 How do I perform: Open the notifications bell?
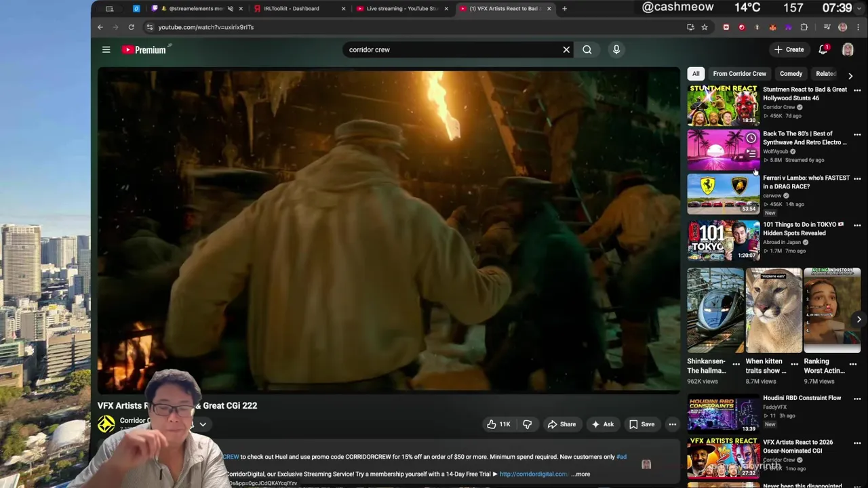pos(823,49)
